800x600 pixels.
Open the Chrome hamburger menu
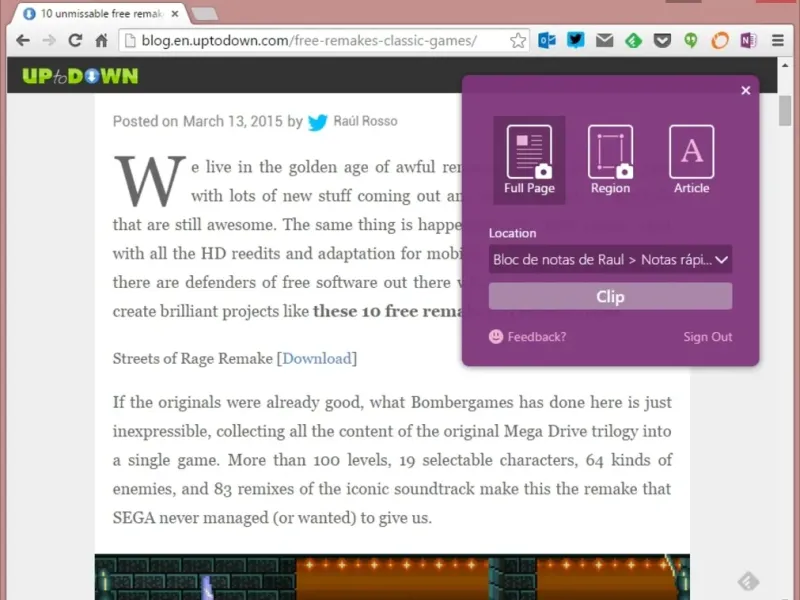(x=778, y=40)
